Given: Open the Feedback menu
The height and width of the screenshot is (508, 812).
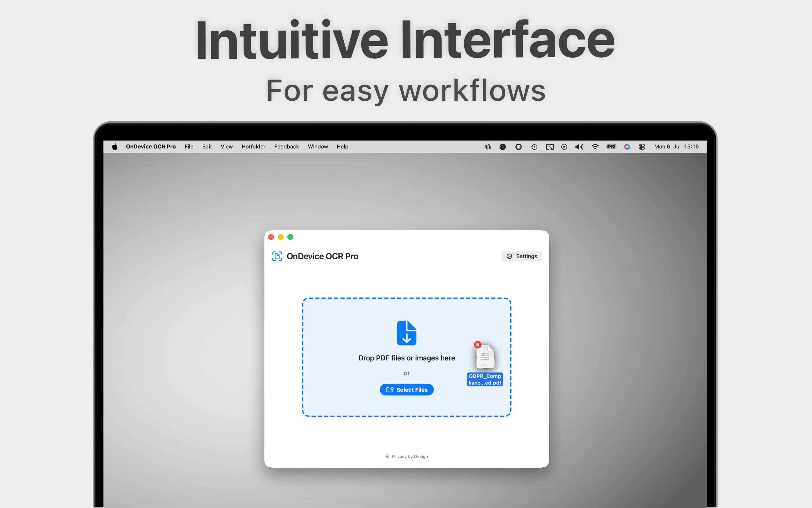Looking at the screenshot, I should click(x=286, y=146).
